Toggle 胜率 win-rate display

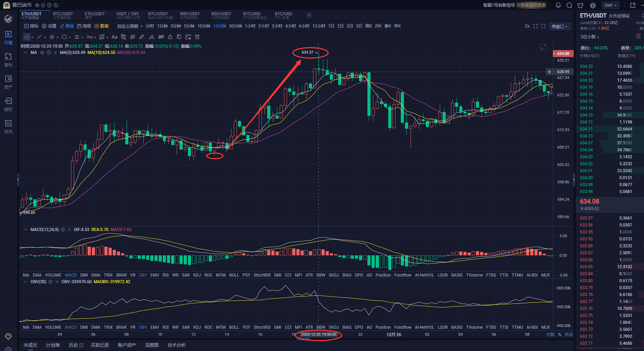[x=102, y=26]
